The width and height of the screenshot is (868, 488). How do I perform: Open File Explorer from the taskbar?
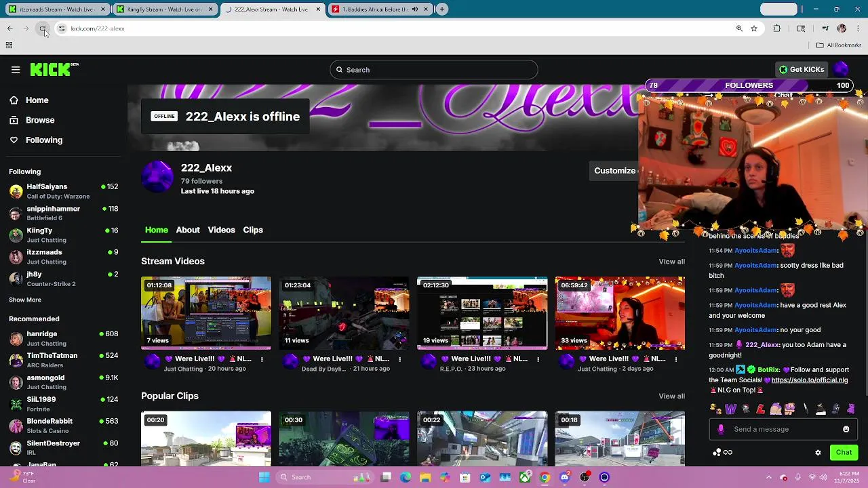pos(425,477)
